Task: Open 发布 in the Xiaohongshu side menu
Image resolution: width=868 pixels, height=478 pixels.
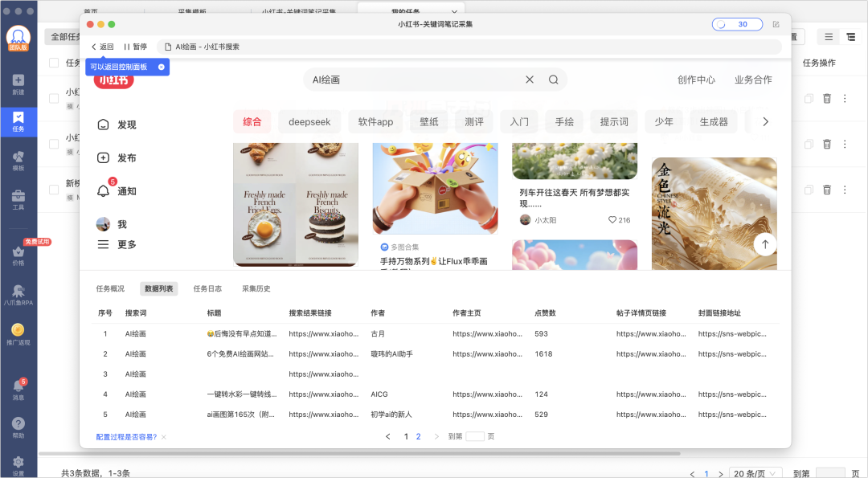Action: [x=117, y=157]
